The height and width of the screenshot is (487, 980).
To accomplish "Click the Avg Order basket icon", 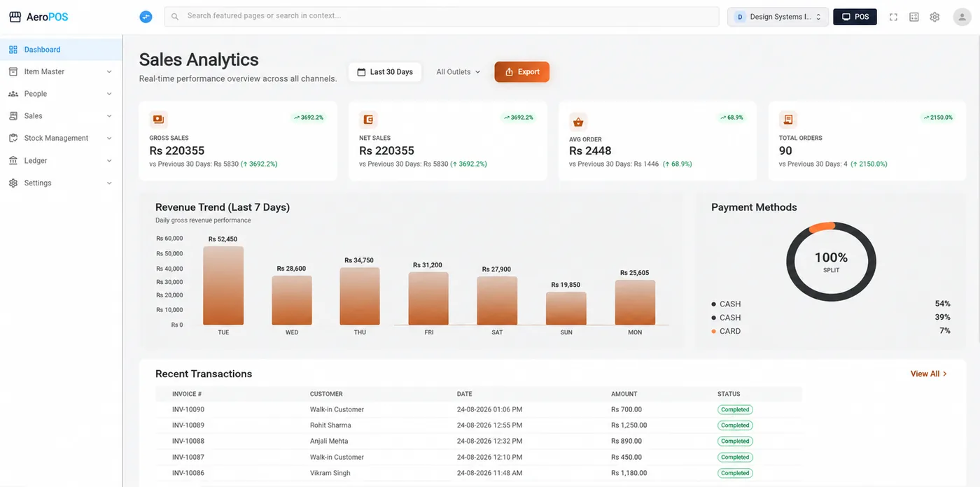I will pos(578,122).
